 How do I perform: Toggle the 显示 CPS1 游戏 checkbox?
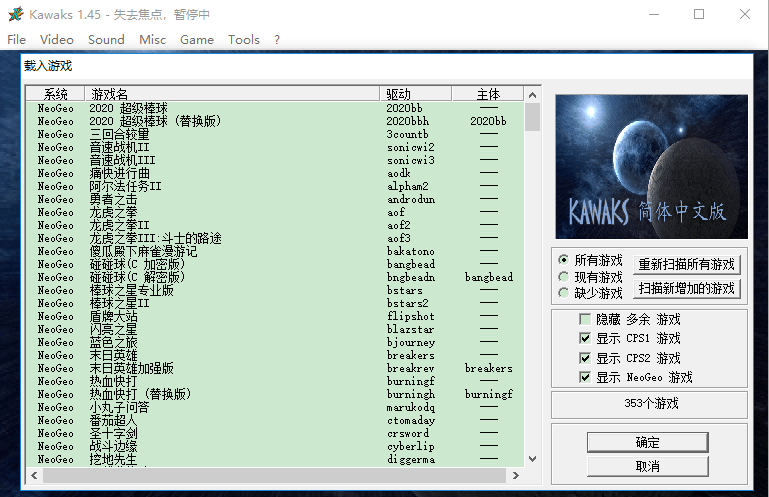[x=585, y=338]
